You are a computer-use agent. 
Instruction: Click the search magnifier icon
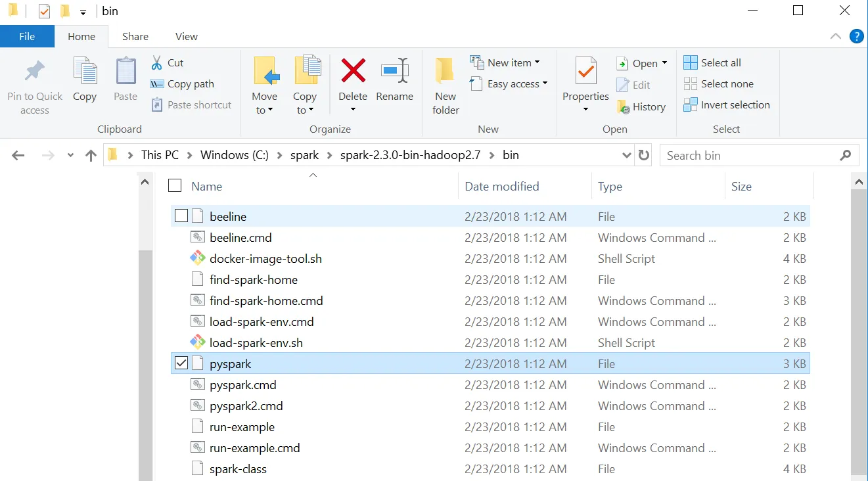click(846, 156)
